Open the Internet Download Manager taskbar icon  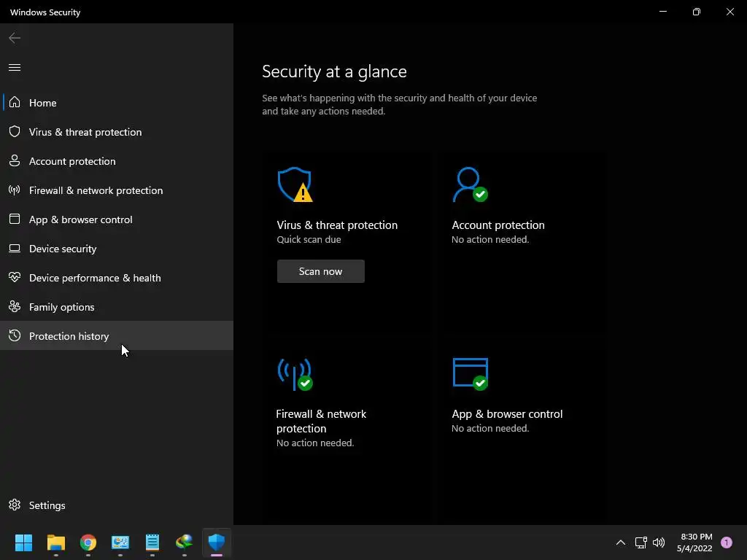tap(185, 542)
